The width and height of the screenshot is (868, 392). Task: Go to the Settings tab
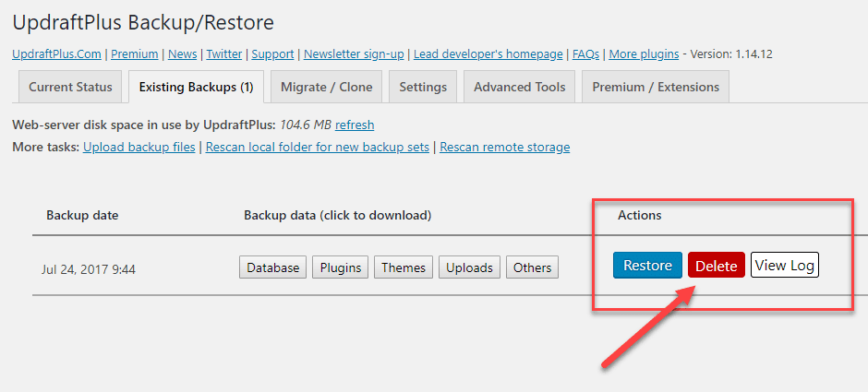423,87
